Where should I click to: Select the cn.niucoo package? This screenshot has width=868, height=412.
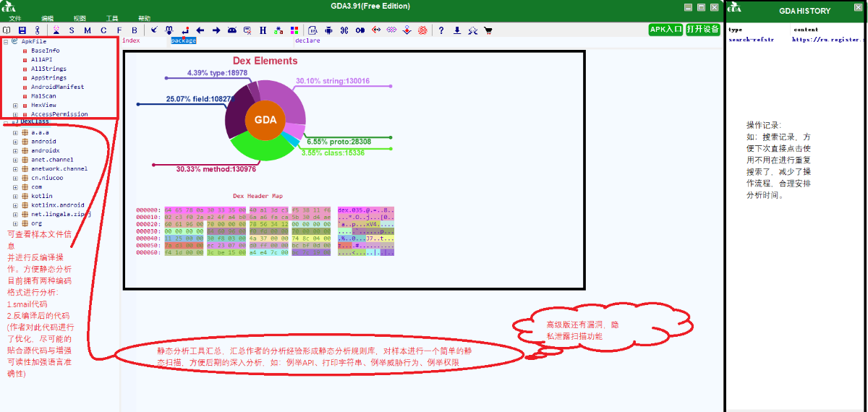click(47, 178)
